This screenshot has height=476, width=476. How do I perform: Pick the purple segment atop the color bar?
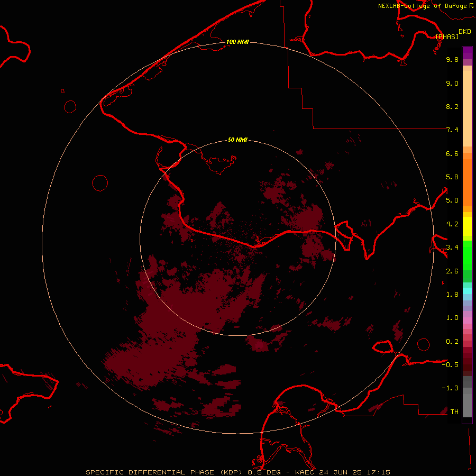(467, 53)
